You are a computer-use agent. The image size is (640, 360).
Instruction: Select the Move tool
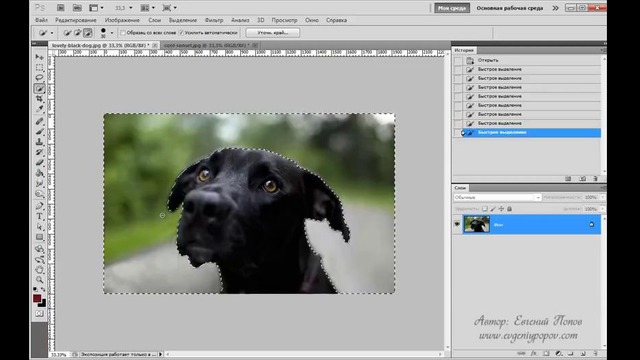pos(39,57)
